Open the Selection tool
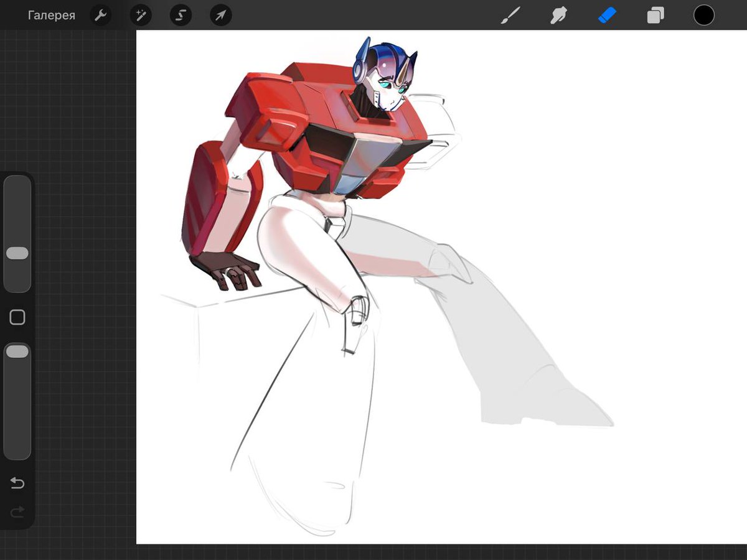 (181, 16)
